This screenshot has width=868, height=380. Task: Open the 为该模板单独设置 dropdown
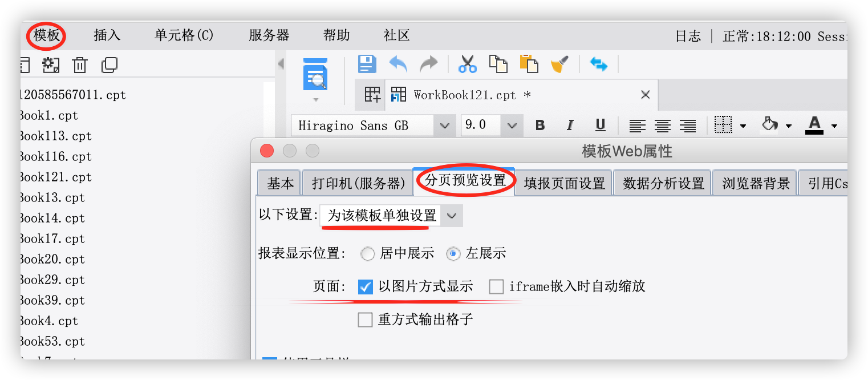pyautogui.click(x=391, y=216)
